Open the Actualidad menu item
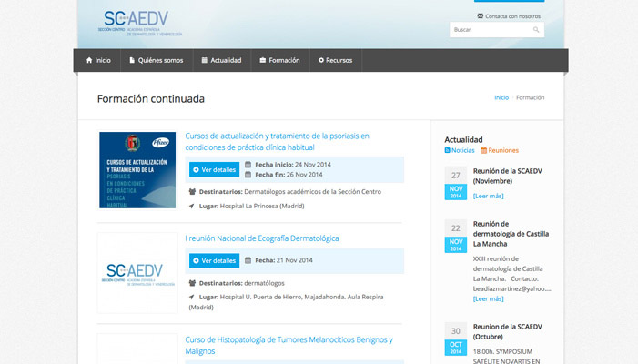This screenshot has width=638, height=364. [222, 60]
